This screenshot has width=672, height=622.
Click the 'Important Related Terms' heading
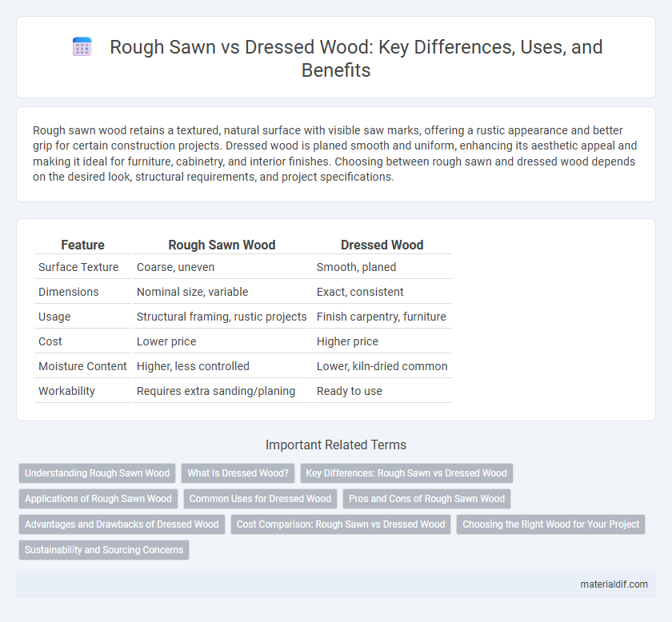336,445
